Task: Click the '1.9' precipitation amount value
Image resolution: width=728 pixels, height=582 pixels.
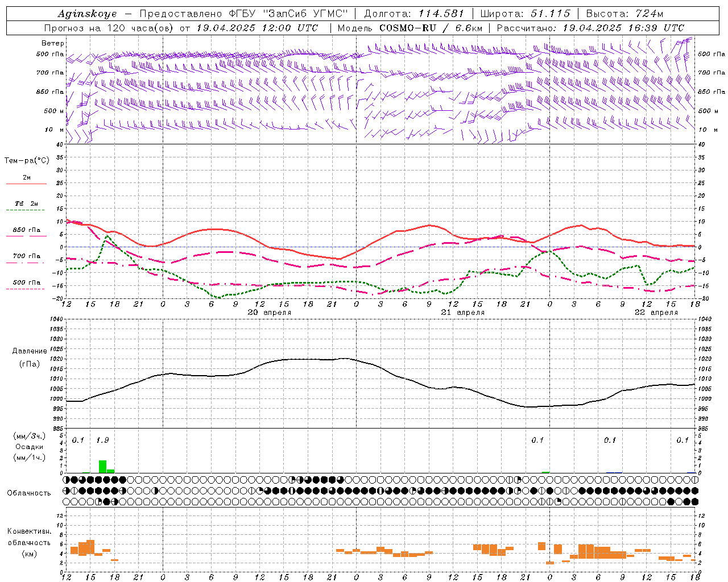Action: [x=102, y=440]
